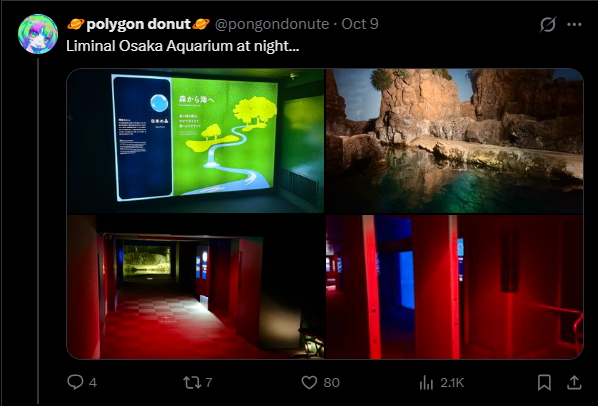
Task: Open the red pillars corridor photo
Action: 454,287
